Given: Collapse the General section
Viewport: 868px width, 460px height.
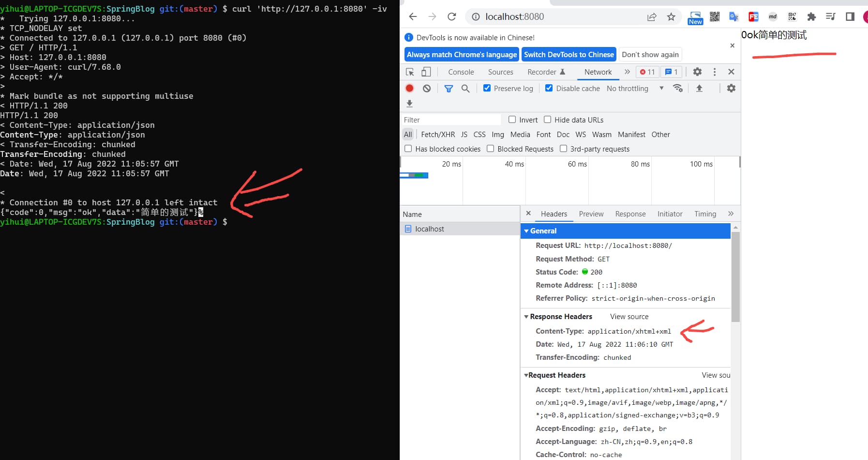Looking at the screenshot, I should tap(526, 231).
